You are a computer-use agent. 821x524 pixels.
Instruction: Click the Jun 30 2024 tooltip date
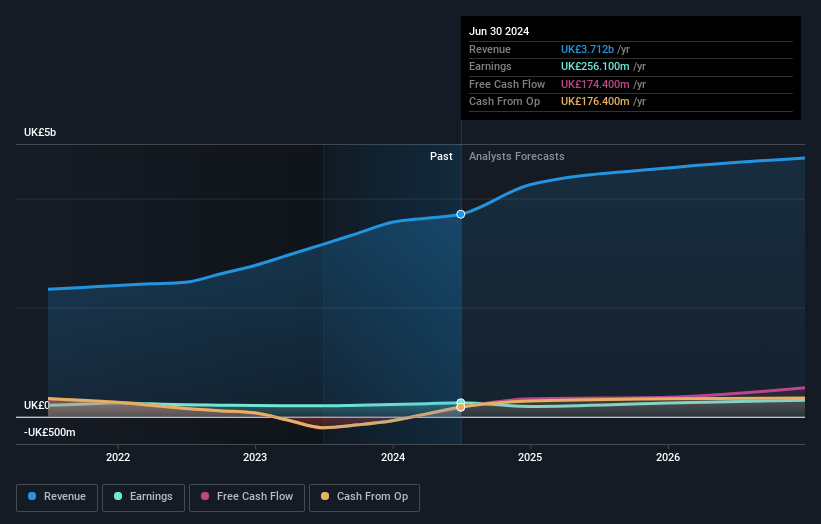pyautogui.click(x=499, y=31)
